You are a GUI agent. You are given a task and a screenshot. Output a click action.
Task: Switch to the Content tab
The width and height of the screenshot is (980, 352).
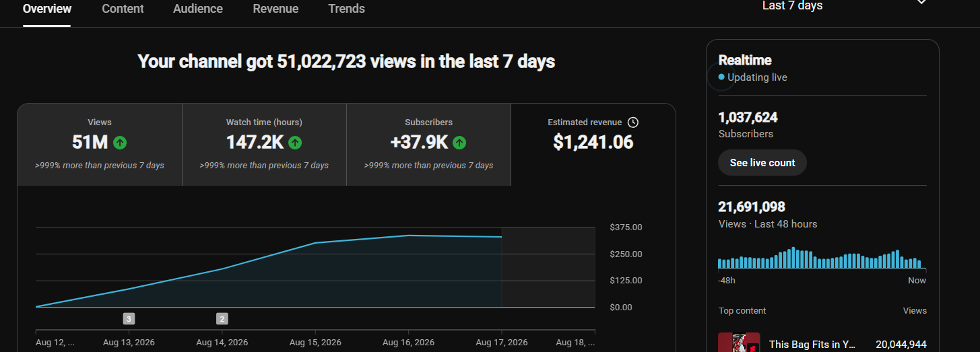(123, 9)
